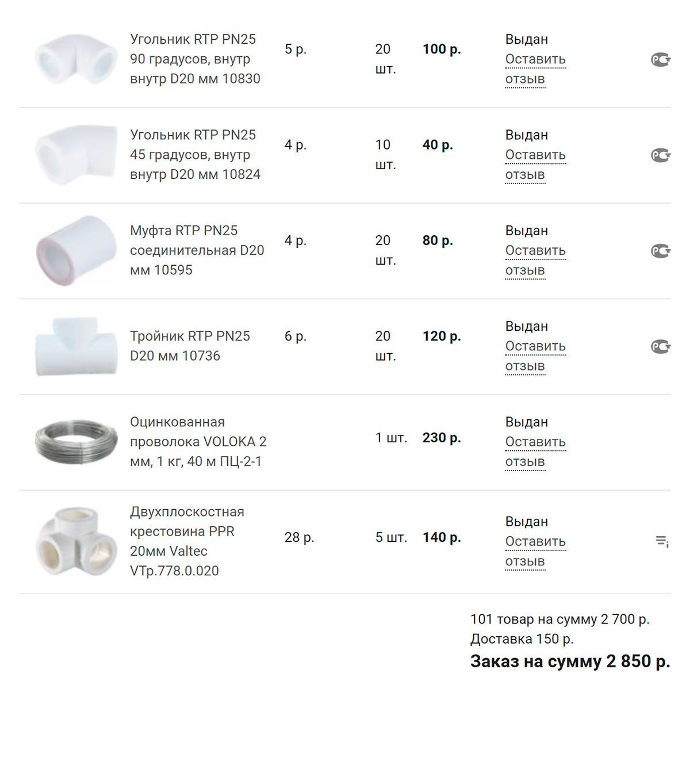Open the specs list icon for Двухплоскостная крестовина
The image size is (690, 784).
click(x=662, y=541)
